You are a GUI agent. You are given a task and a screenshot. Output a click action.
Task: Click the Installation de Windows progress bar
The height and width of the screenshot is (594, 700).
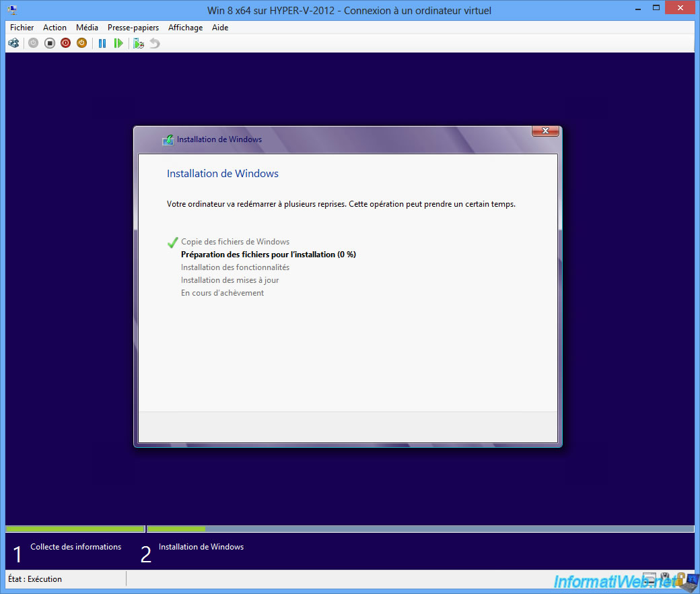pyautogui.click(x=420, y=529)
